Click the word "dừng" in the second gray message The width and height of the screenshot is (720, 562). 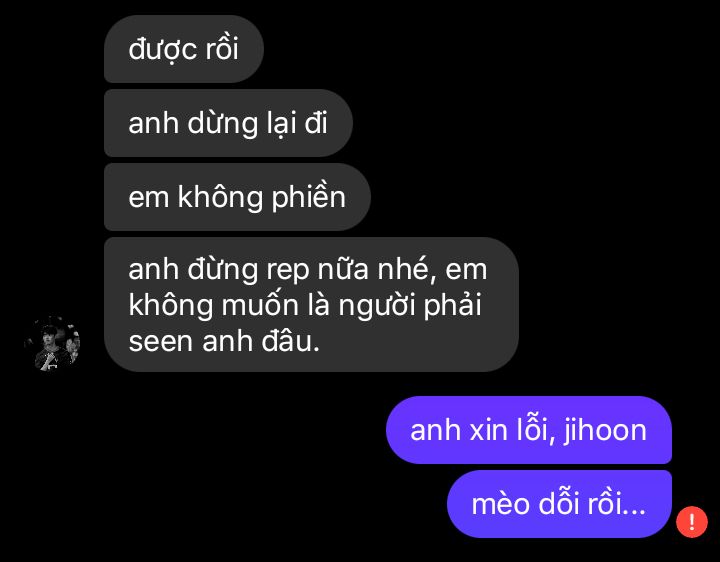223,124
